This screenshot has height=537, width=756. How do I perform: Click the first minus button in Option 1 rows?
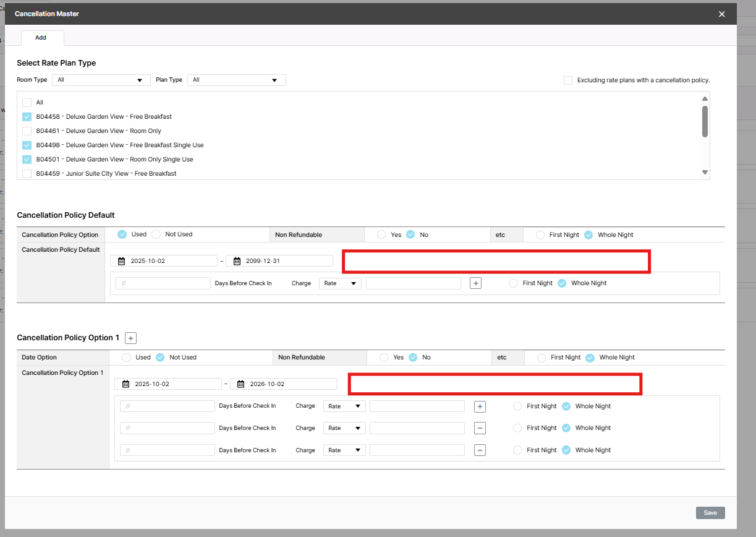[480, 428]
